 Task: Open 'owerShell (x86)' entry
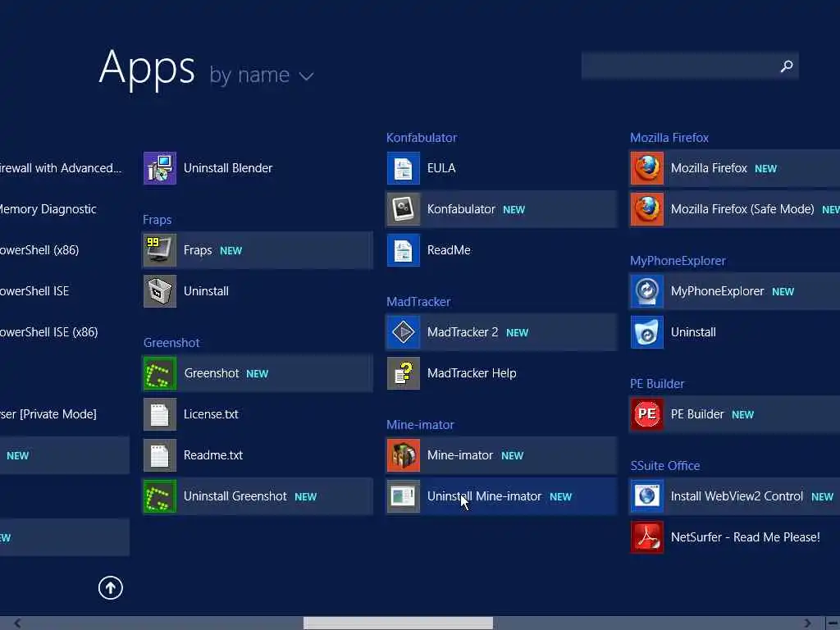point(39,250)
